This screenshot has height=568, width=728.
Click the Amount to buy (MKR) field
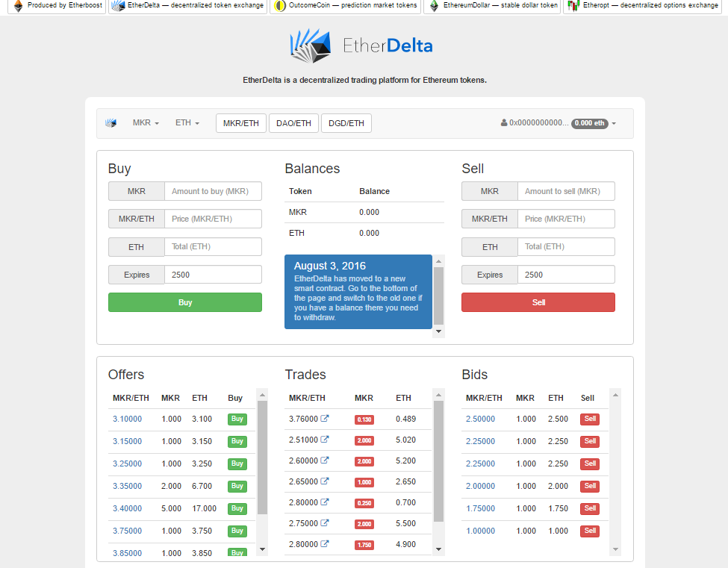[x=213, y=191]
